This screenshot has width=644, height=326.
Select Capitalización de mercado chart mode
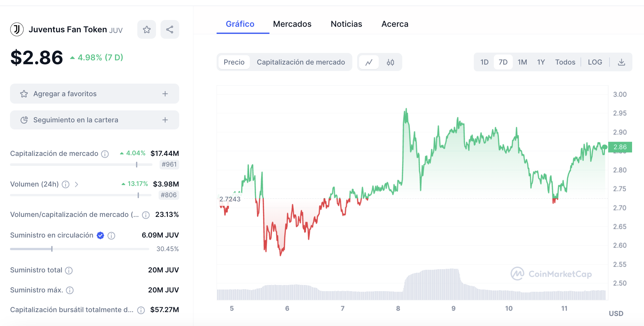pos(301,62)
